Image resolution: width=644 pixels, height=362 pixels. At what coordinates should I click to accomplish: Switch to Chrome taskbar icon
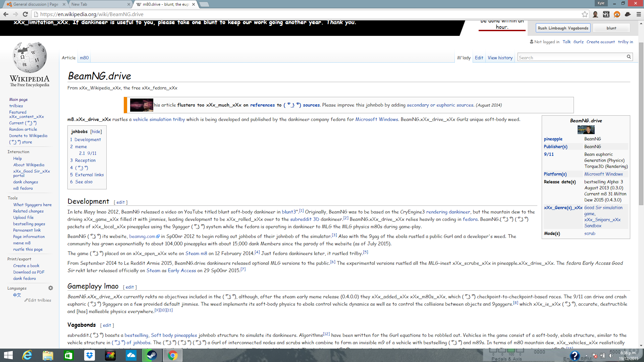(x=173, y=355)
